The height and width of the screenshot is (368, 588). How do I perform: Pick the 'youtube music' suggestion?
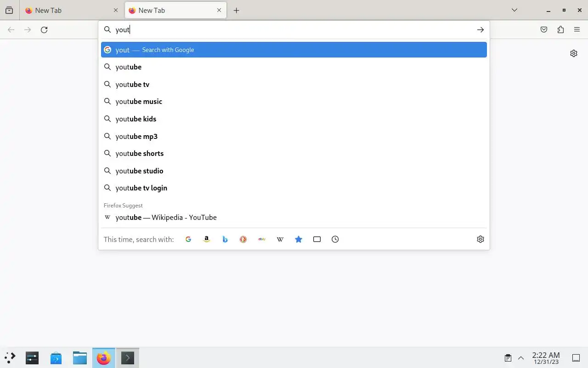tap(294, 102)
